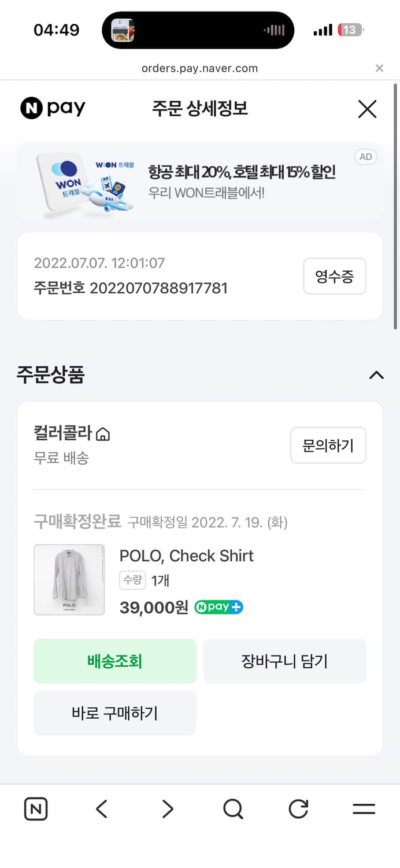Dismiss the orders.pay.naver.com bar
Image resolution: width=400 pixels, height=868 pixels.
379,68
